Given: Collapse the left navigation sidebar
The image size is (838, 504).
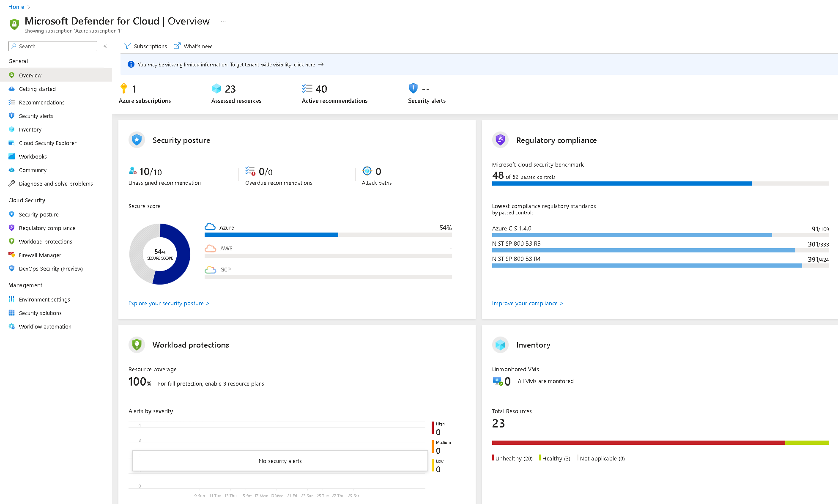Looking at the screenshot, I should pyautogui.click(x=105, y=46).
